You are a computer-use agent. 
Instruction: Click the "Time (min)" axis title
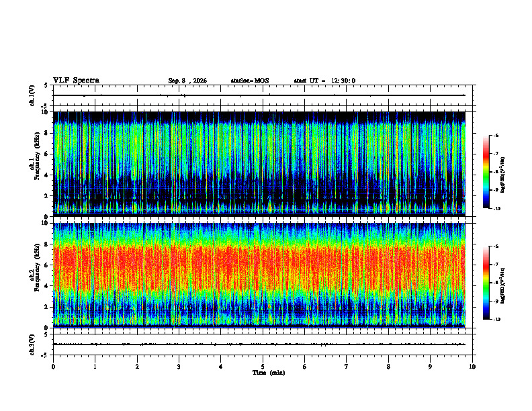(269, 373)
